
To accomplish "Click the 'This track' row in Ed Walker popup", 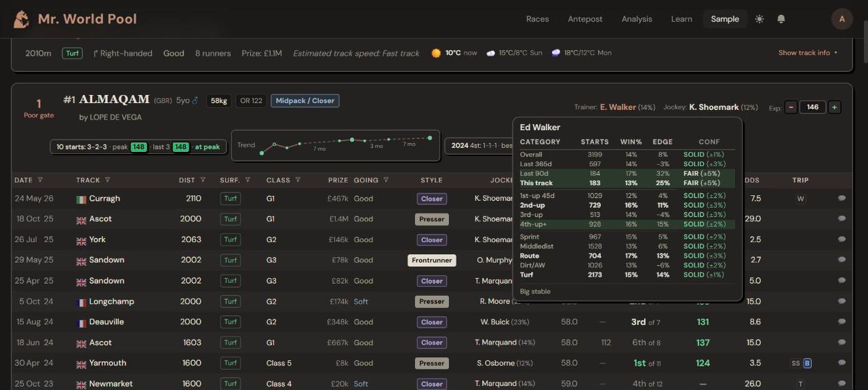I will pyautogui.click(x=627, y=183).
